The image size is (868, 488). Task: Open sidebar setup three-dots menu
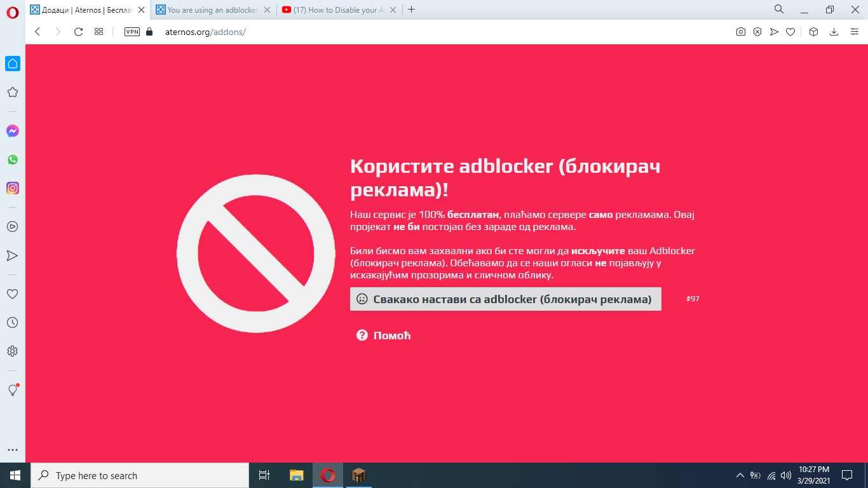tap(12, 450)
